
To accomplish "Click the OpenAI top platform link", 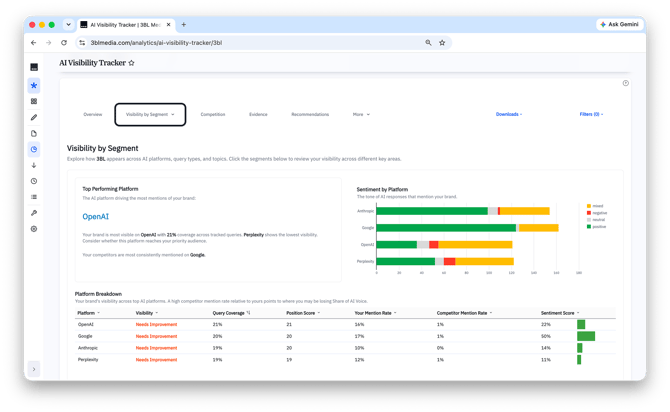I will tap(95, 217).
